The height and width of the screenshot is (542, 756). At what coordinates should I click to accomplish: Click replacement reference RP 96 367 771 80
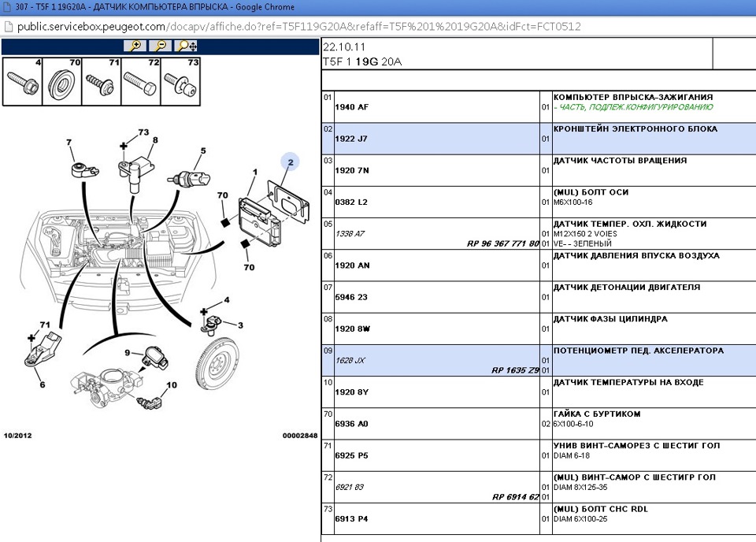pos(502,243)
